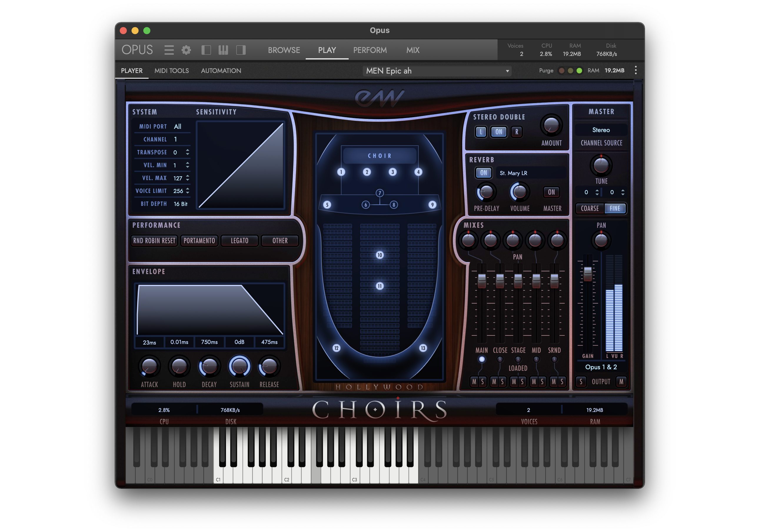Click the Master Pan knob
This screenshot has height=532, width=760.
coord(601,240)
